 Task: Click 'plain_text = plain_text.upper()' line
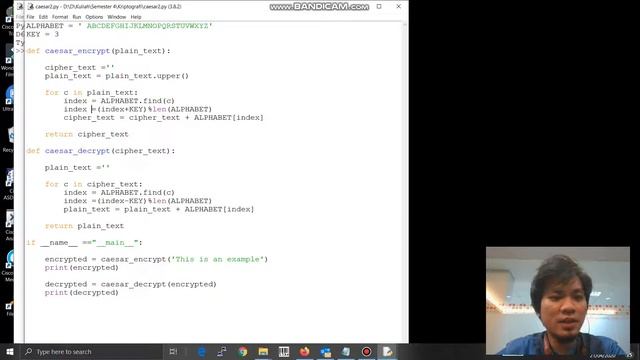[x=117, y=76]
